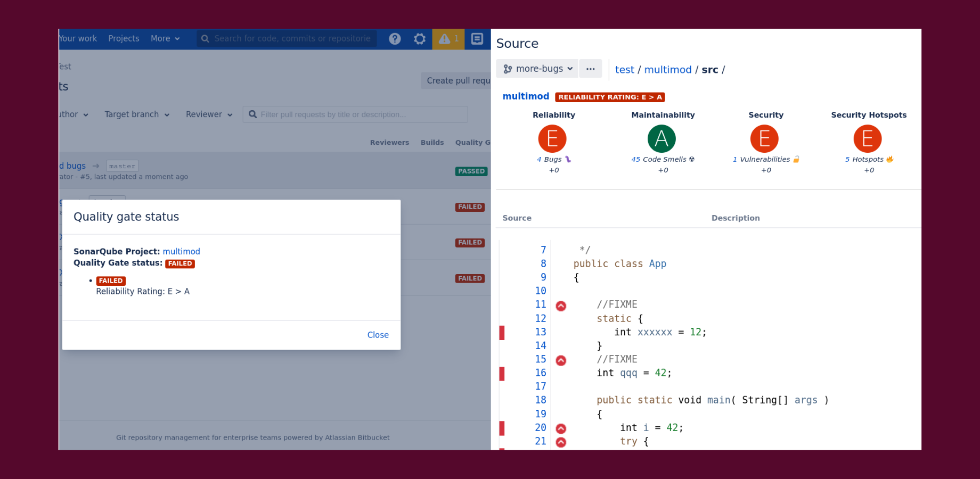
Task: Open the inbox panel icon in header
Action: click(x=477, y=39)
